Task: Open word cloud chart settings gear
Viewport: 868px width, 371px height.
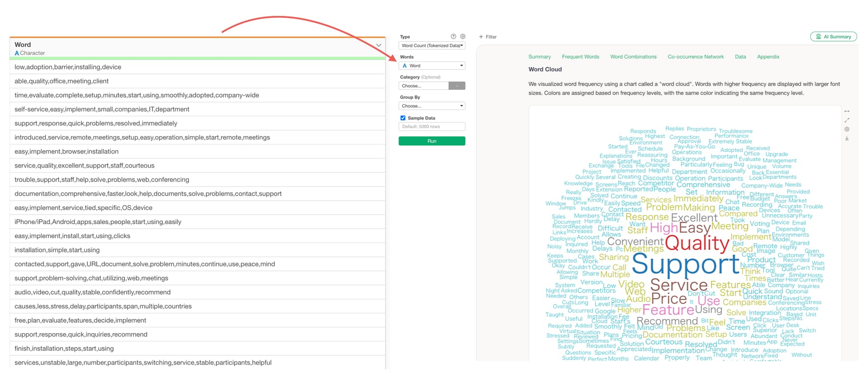Action: coord(847,129)
